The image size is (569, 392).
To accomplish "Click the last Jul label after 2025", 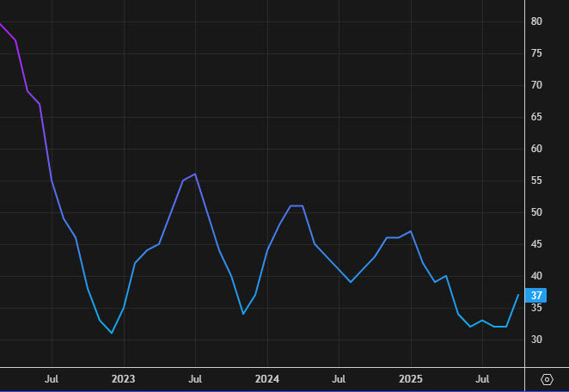I will 483,378.
